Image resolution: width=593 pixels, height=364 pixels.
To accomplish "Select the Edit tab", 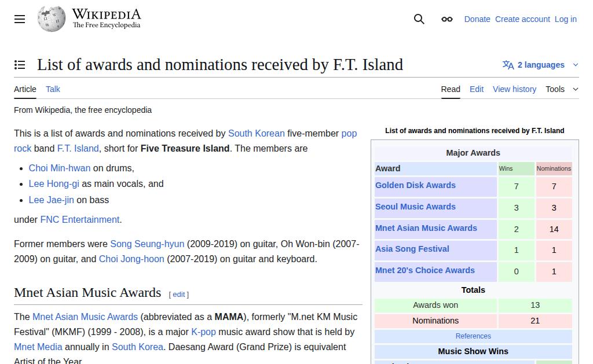I will coord(477,89).
